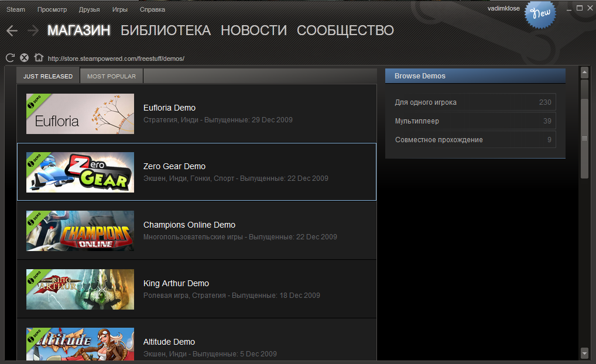The width and height of the screenshot is (596, 364).
Task: Open the Altitude banner thumbnail
Action: point(80,344)
